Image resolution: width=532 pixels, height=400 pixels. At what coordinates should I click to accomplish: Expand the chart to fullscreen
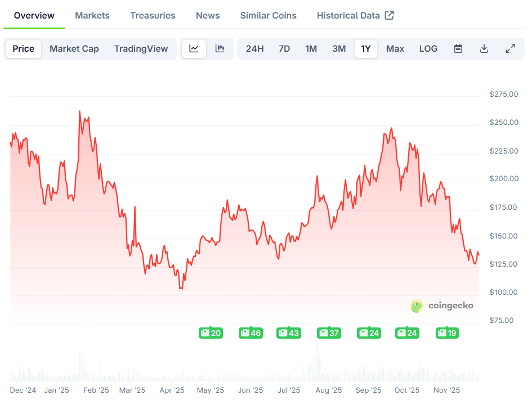point(511,49)
